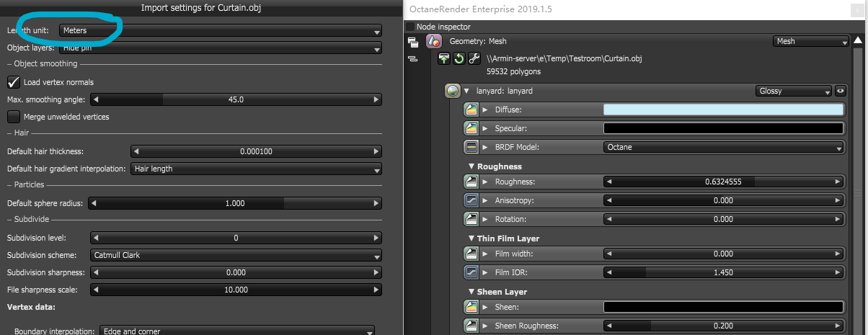Toggle the lanyard material preview eye
868x335 pixels.
click(x=841, y=91)
